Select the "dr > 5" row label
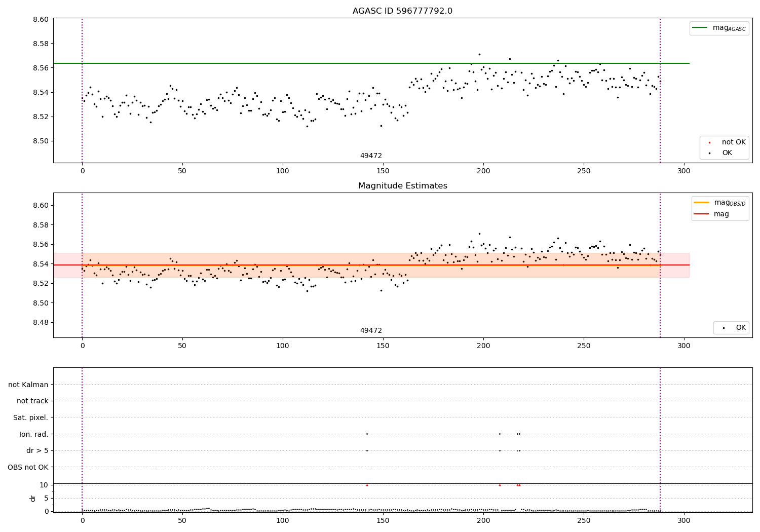The width and height of the screenshot is (760, 532). pyautogui.click(x=37, y=450)
